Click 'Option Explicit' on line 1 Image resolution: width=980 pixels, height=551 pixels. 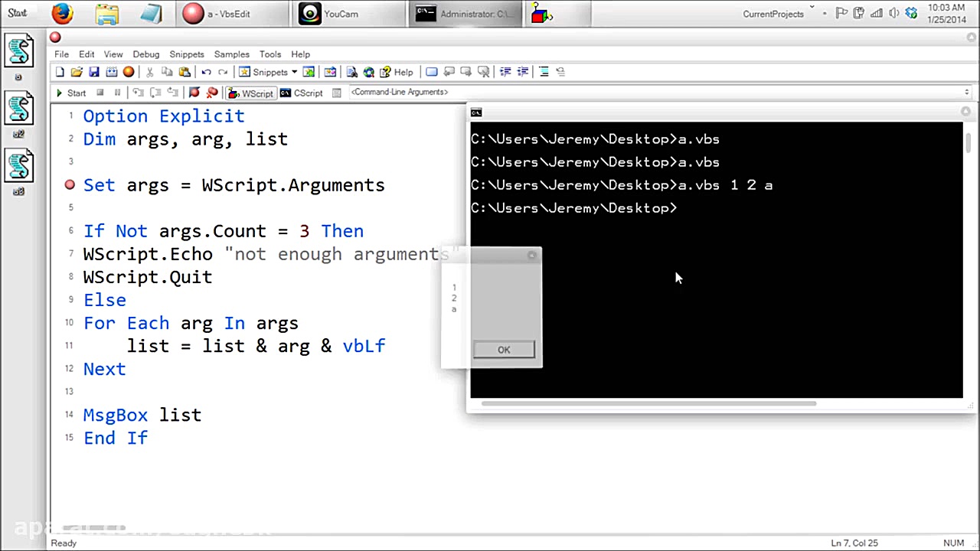coord(164,116)
